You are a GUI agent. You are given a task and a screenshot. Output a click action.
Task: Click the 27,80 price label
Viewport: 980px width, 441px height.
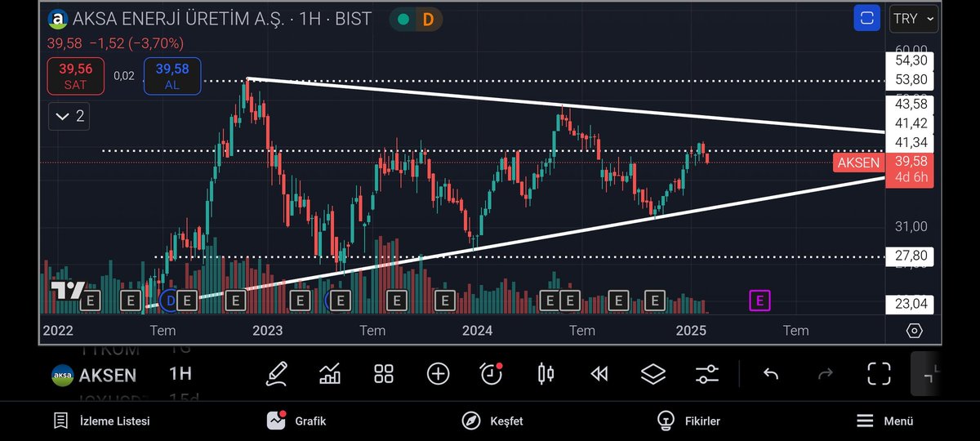click(911, 256)
